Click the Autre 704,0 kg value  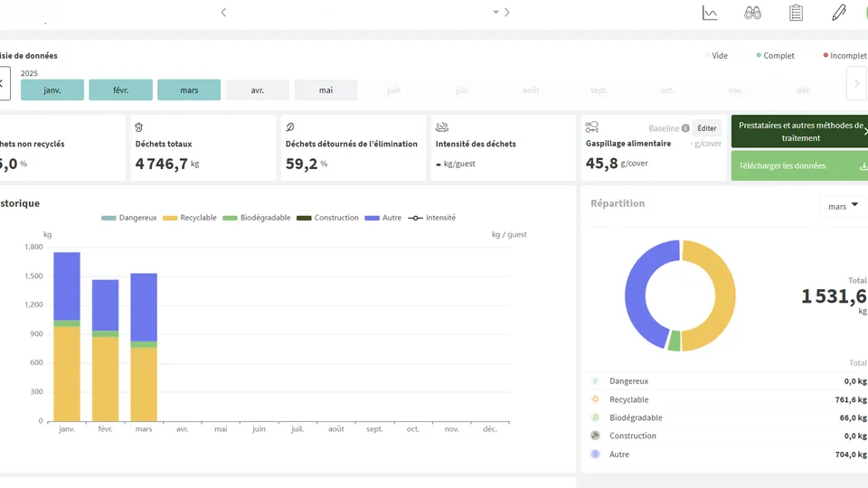pos(851,455)
